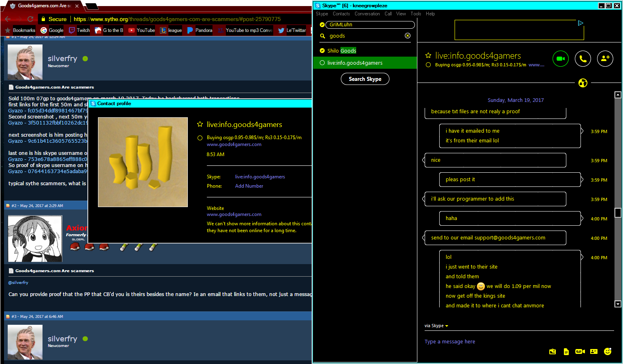Screen dimensions: 623x364
Task: Close the Goods4gamers.com Chrome tab
Action: click(x=77, y=6)
